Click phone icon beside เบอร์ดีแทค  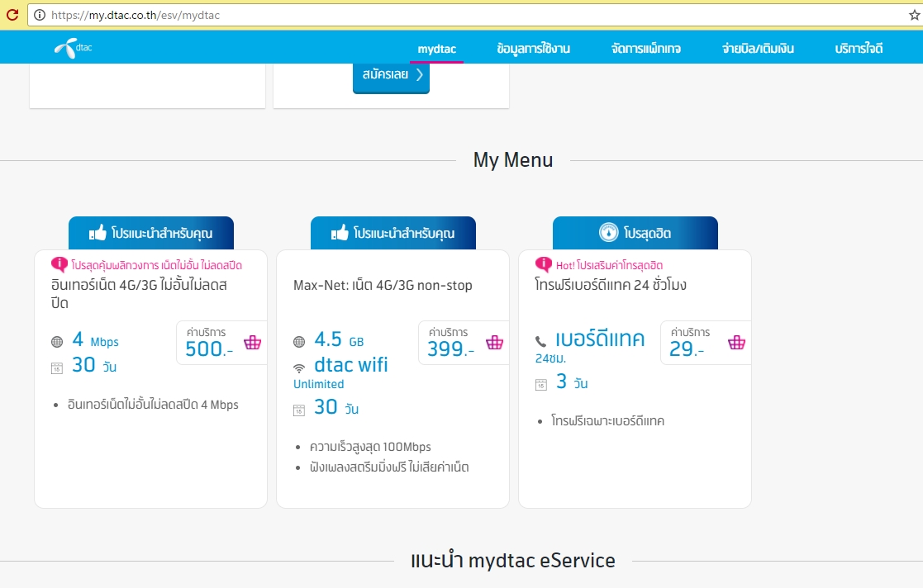point(540,341)
